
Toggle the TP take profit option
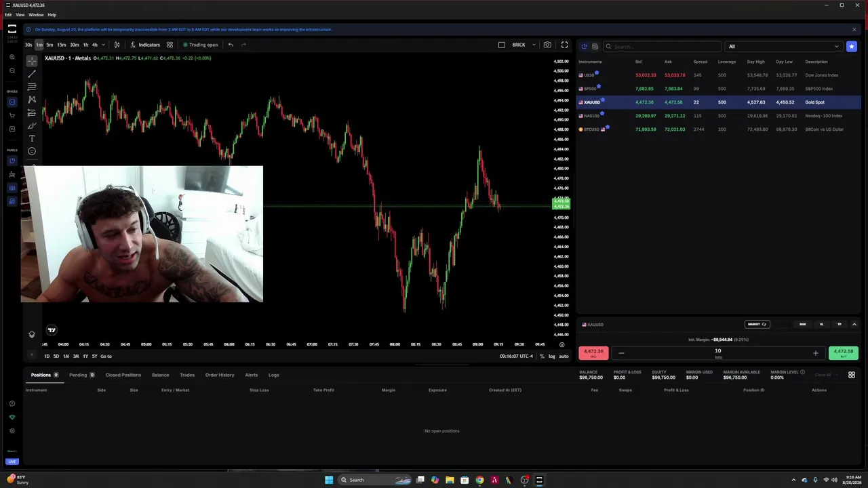[840, 324]
